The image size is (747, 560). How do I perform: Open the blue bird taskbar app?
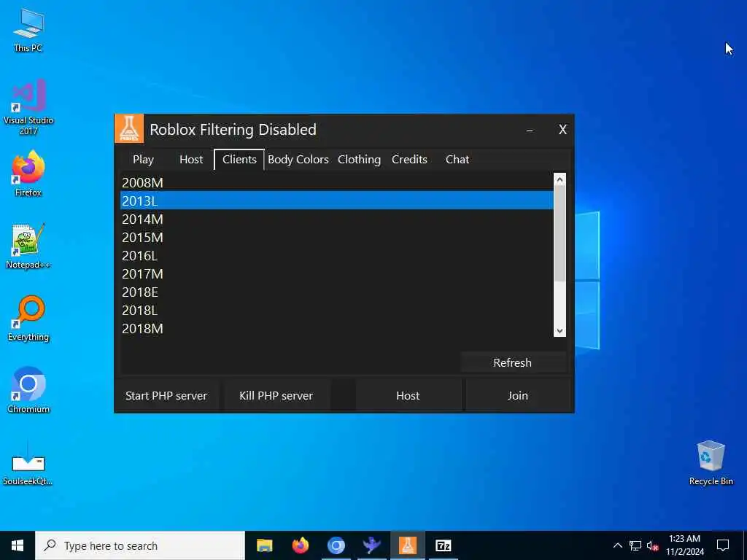tap(371, 545)
